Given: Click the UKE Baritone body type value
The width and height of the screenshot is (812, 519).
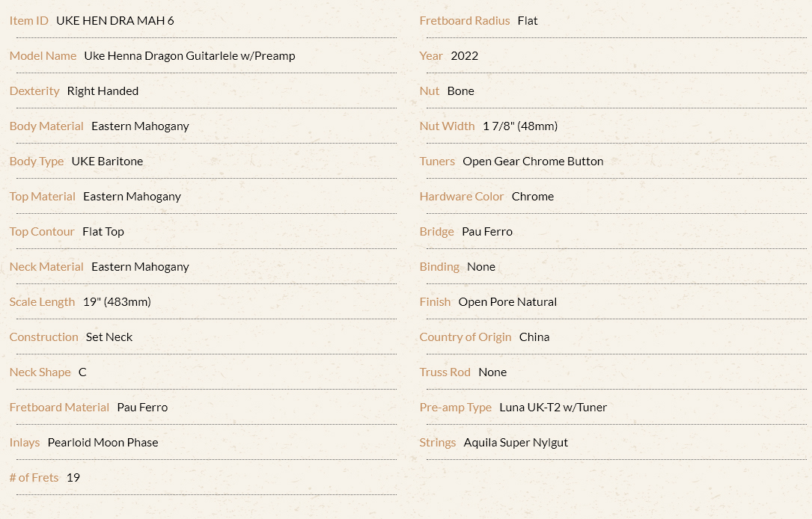Looking at the screenshot, I should click(x=107, y=162).
